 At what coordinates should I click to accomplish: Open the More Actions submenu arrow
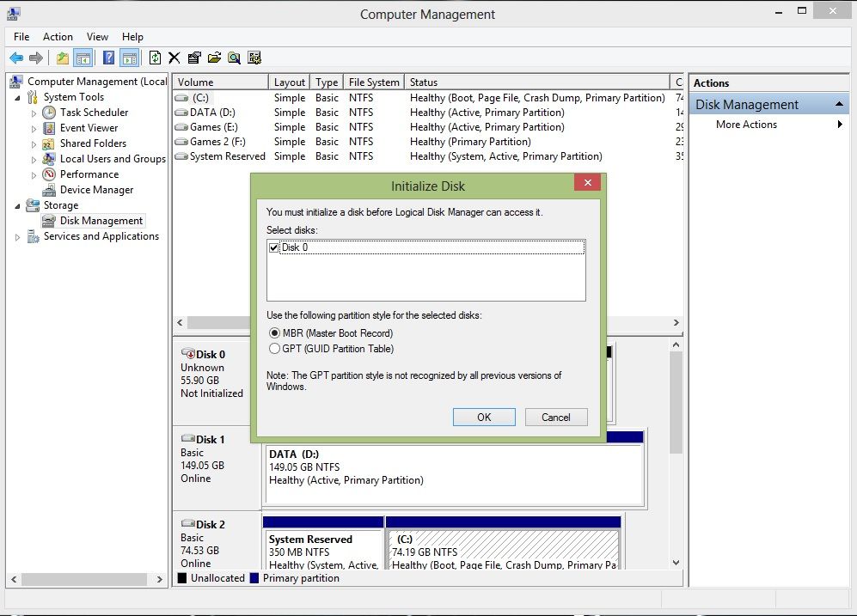pos(840,125)
